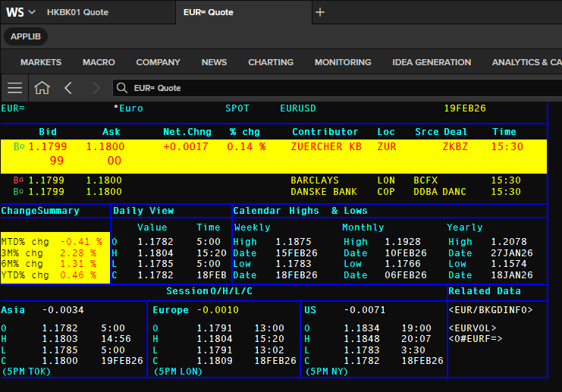This screenshot has width=562, height=392.
Task: Click the 19FEB26 date at top
Action: tap(465, 108)
